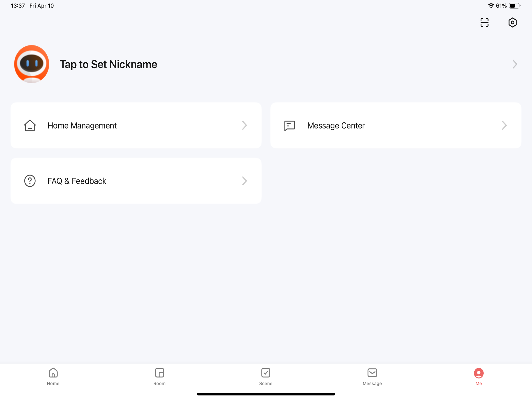This screenshot has height=399, width=532.
Task: Open the QR code scanner icon
Action: (484, 23)
